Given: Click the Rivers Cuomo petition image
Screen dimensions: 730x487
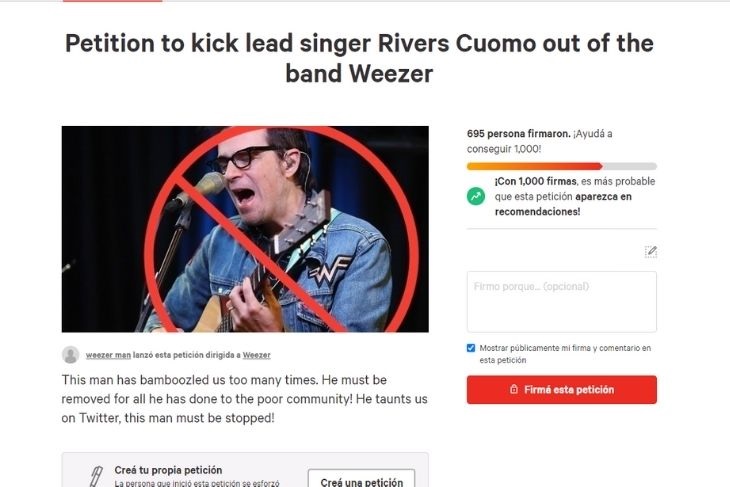Looking at the screenshot, I should (x=245, y=229).
